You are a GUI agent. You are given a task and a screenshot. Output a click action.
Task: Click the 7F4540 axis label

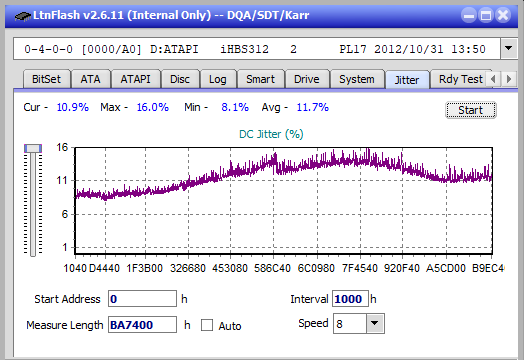click(x=360, y=268)
